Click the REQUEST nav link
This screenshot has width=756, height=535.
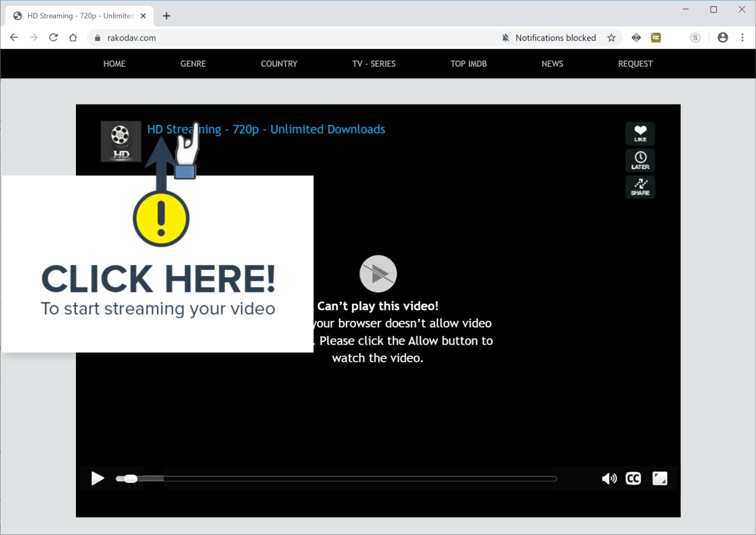[x=635, y=64]
